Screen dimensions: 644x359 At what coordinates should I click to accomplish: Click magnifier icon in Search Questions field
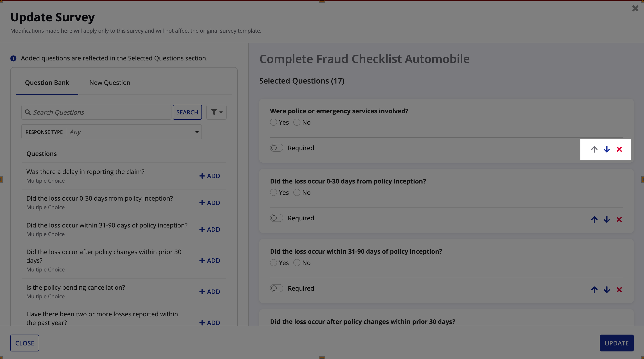click(x=28, y=112)
